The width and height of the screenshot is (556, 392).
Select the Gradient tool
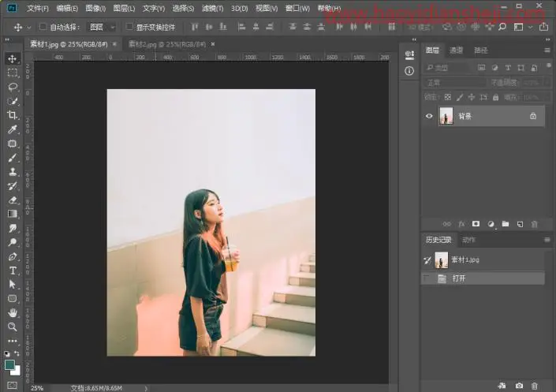13,214
